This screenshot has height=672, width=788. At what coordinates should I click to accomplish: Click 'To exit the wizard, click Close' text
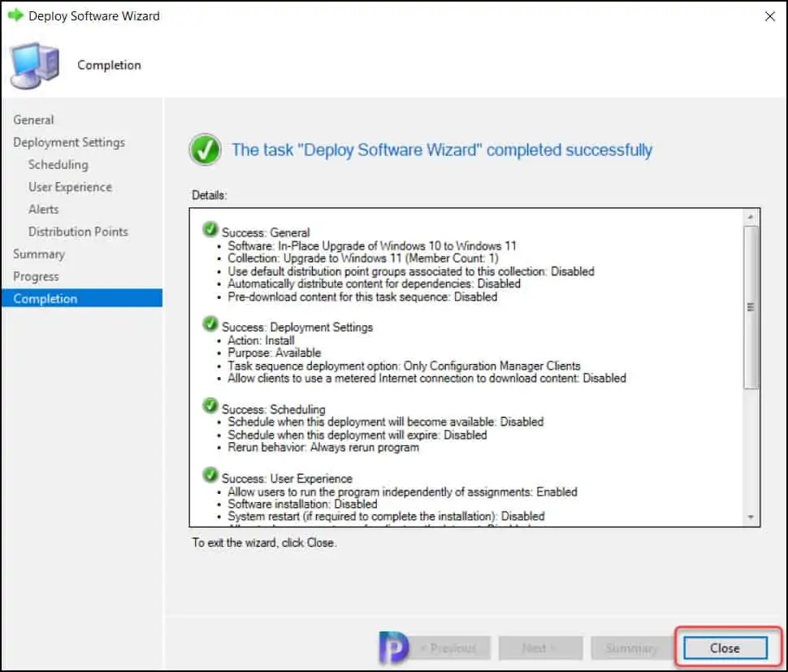pos(264,543)
